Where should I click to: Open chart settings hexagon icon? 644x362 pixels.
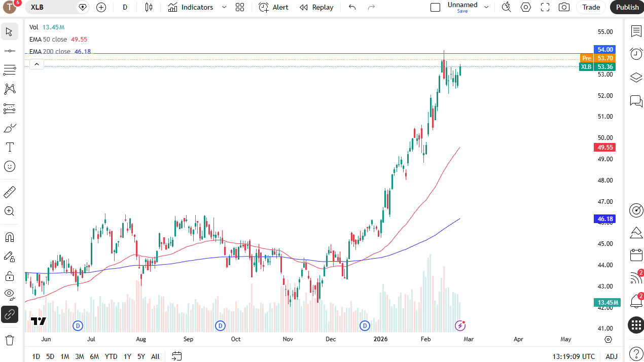coord(526,7)
